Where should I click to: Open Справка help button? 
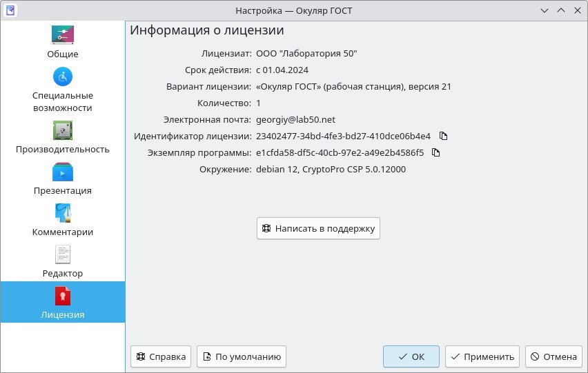click(x=161, y=356)
